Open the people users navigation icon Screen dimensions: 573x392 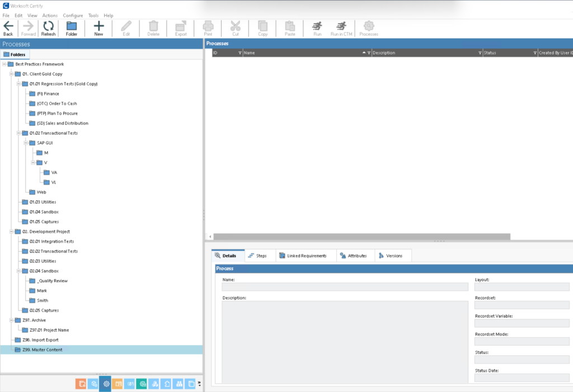point(179,384)
